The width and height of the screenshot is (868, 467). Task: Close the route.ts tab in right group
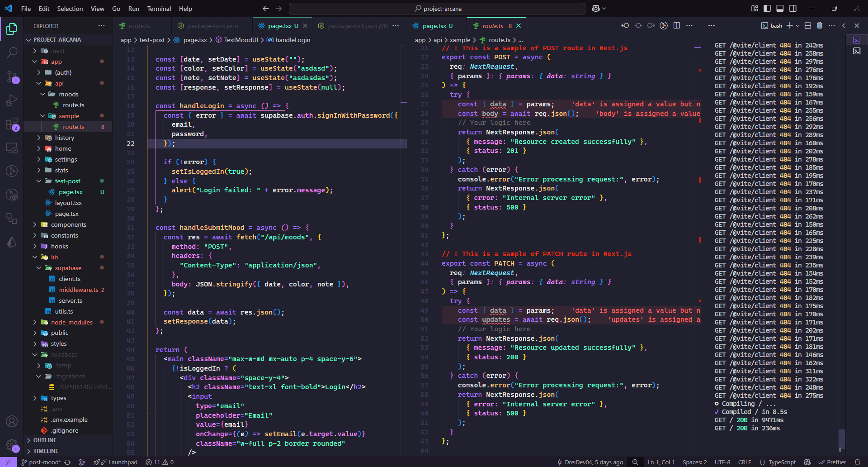click(519, 26)
